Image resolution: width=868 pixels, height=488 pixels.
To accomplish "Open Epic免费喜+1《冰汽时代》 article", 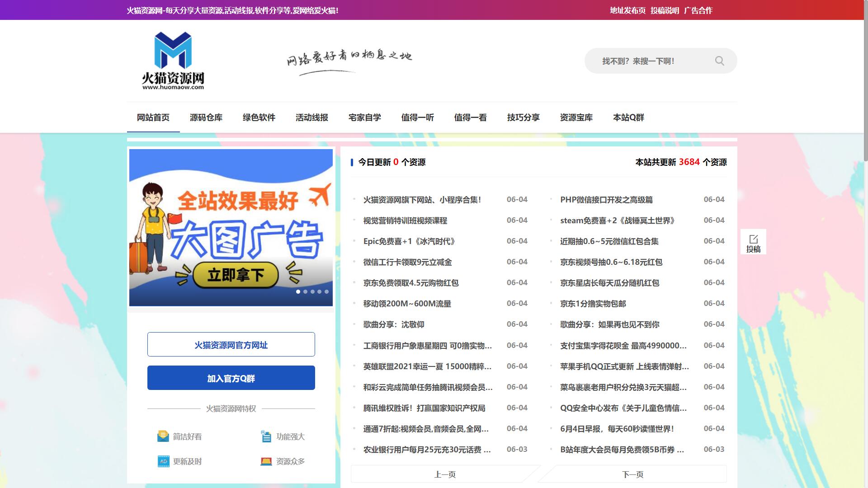I will tap(409, 241).
